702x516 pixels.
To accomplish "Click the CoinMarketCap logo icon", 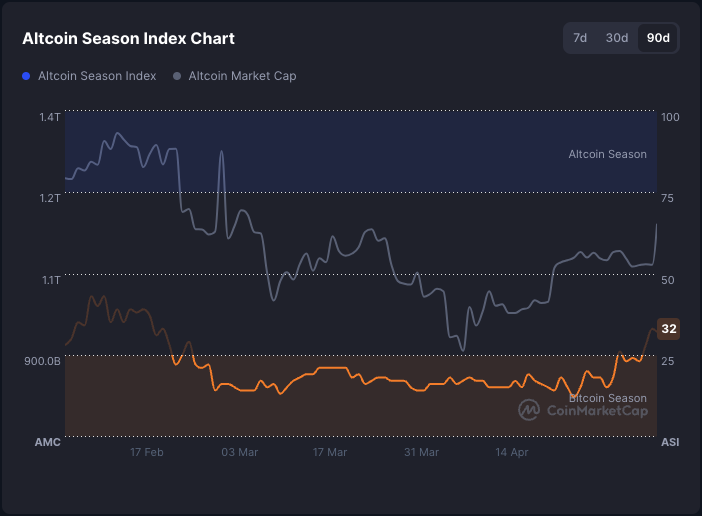I will coord(527,410).
